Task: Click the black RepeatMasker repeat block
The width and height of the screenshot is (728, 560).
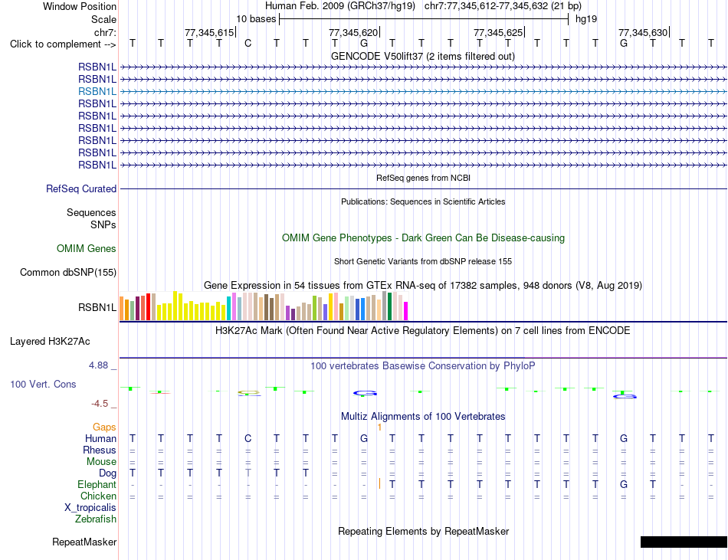Action: click(x=684, y=542)
